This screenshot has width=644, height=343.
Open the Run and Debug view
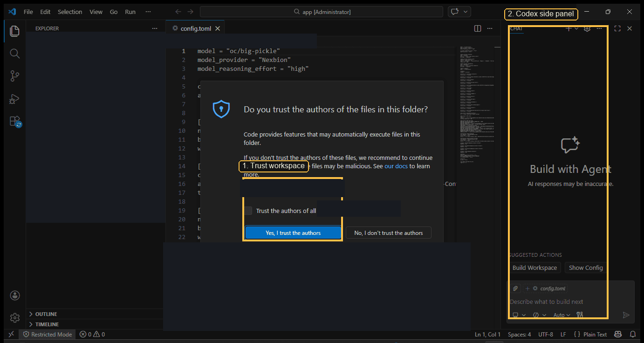[x=14, y=98]
